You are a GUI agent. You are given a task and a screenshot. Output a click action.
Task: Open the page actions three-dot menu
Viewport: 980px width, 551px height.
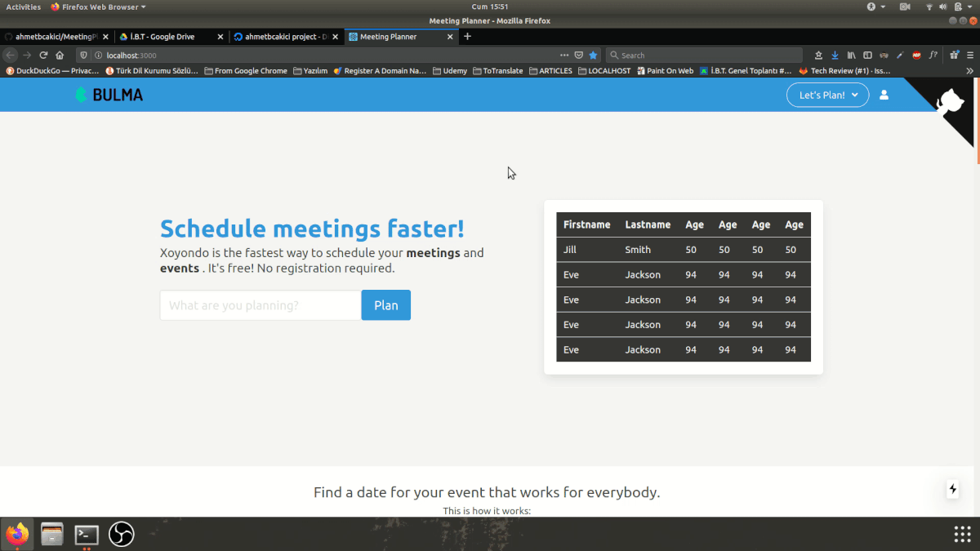pyautogui.click(x=564, y=56)
